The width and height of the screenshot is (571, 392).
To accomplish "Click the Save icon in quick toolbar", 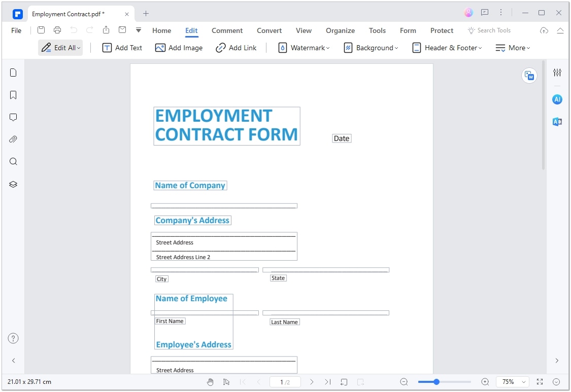I will (x=41, y=30).
